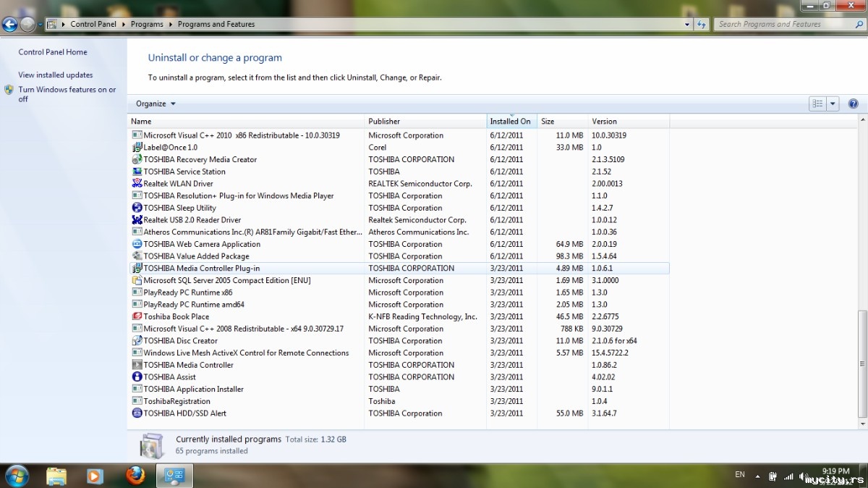Select Microsoft SQL Server 2005 Compact Edition
This screenshot has width=868, height=488.
pyautogui.click(x=399, y=280)
